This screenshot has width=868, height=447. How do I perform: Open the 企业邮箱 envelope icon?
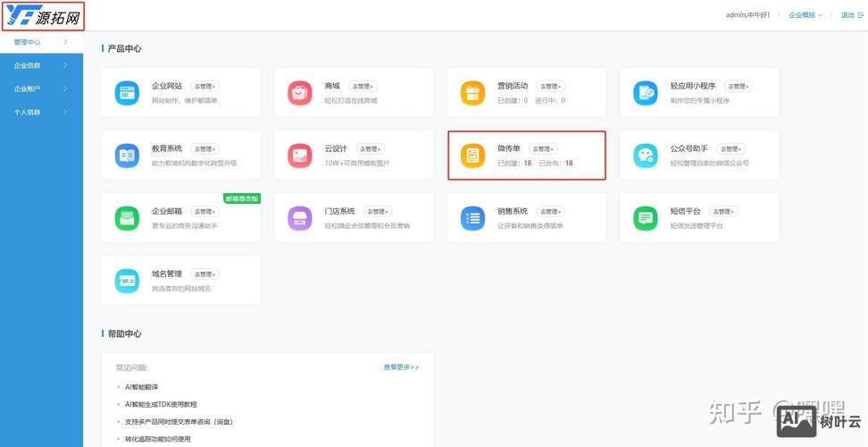127,218
